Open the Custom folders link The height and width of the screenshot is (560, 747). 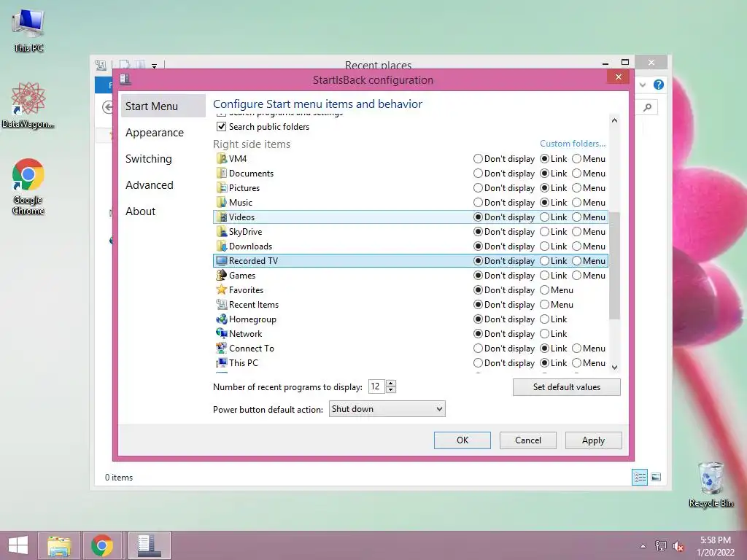tap(573, 144)
